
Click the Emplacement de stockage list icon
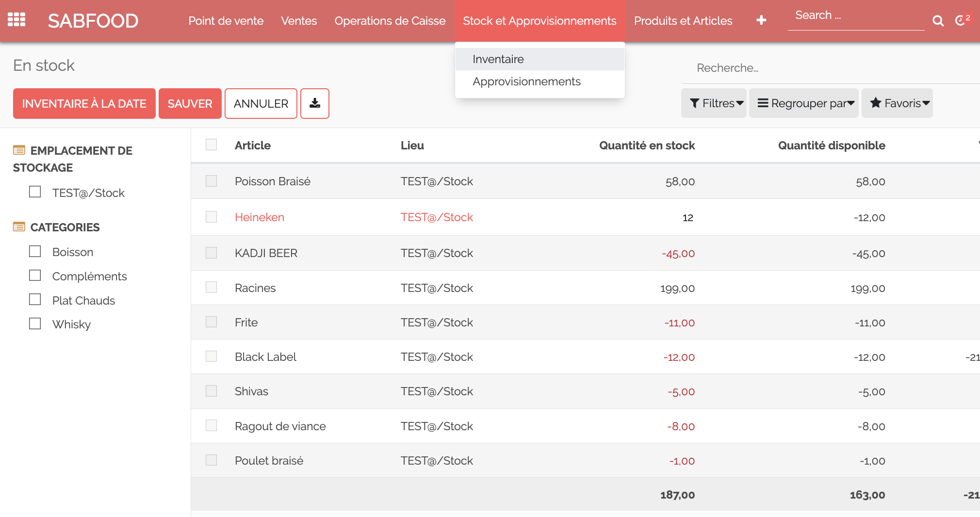click(19, 150)
